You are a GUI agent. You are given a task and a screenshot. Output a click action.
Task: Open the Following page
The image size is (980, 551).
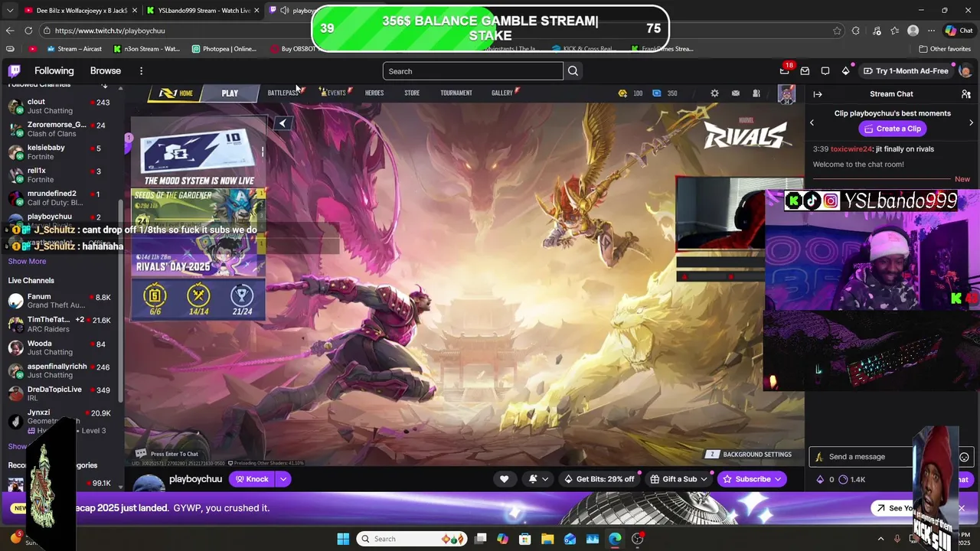point(54,71)
